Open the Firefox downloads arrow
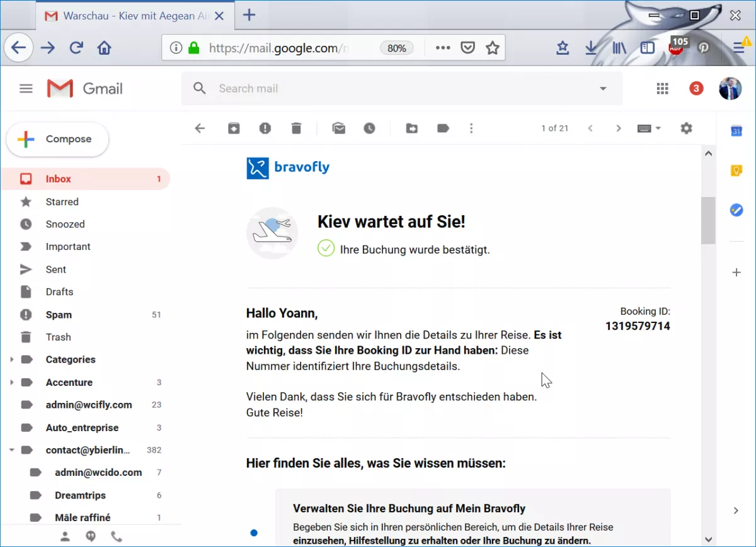756x547 pixels. (591, 48)
